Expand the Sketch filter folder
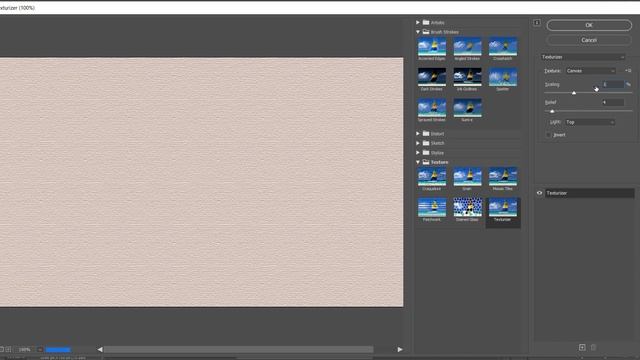This screenshot has width=640, height=360. (418, 143)
